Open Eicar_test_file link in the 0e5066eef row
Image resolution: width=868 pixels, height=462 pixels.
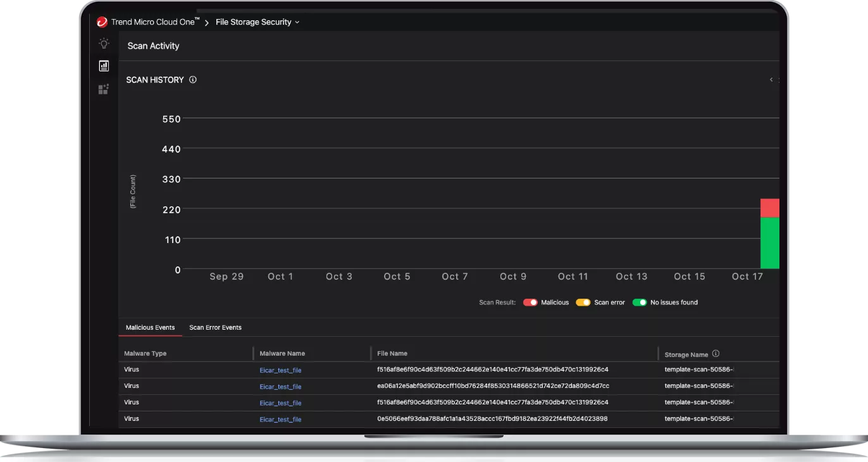coord(280,420)
